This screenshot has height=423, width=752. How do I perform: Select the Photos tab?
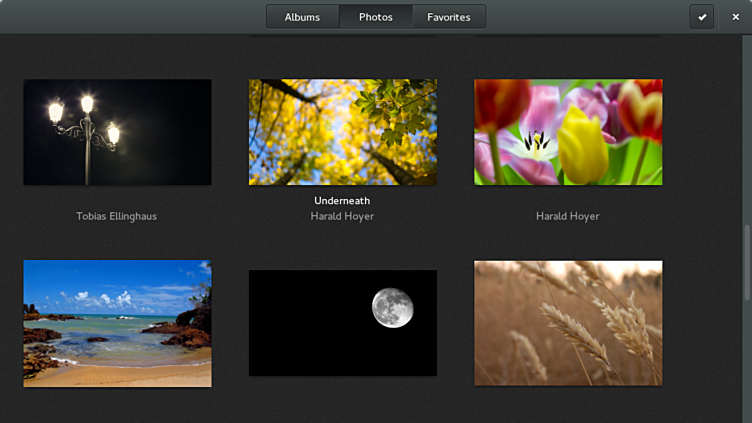tap(376, 17)
